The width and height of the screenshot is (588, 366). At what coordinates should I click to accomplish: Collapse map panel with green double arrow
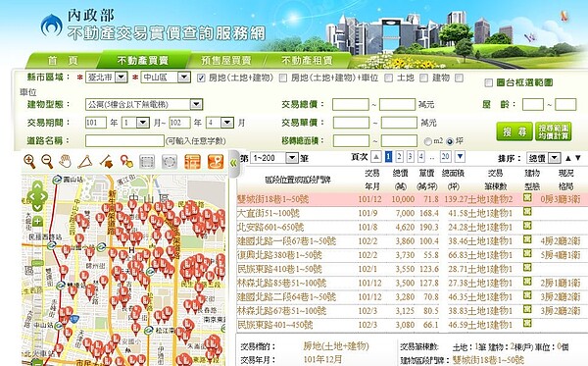pyautogui.click(x=233, y=163)
